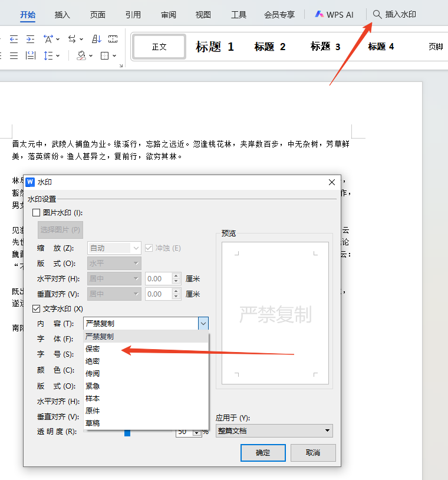Click the line spacing icon
The height and width of the screenshot is (480, 448).
point(48,55)
